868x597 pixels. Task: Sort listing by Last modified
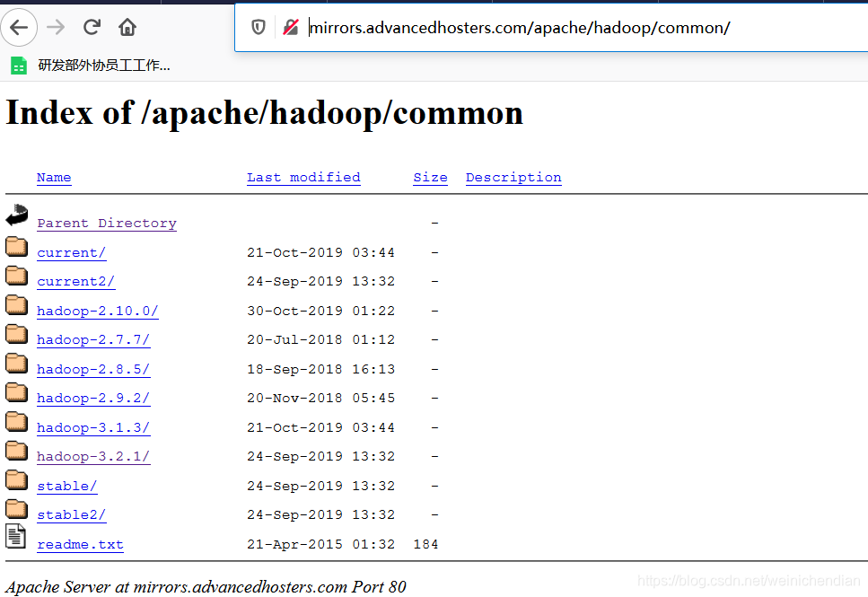[303, 177]
